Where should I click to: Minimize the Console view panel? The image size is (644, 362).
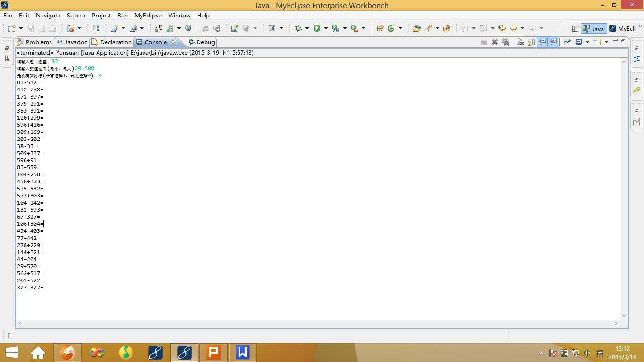(x=615, y=40)
